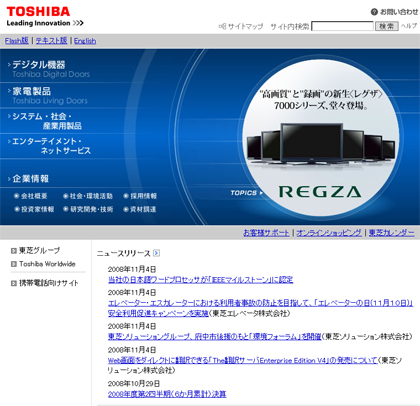Image resolution: width=420 pixels, height=406 pixels.
Task: Open the 資材調達 link
Action: point(143,209)
